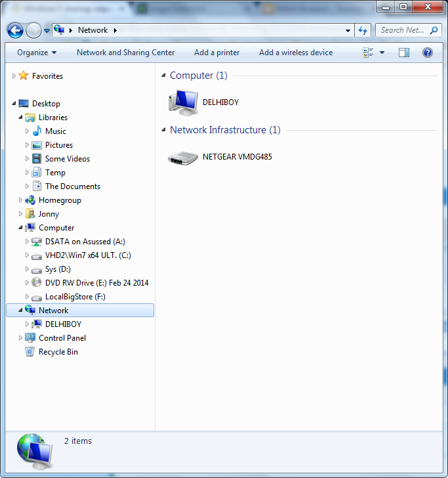The height and width of the screenshot is (478, 448).
Task: Select the Pictures library icon
Action: coord(37,145)
